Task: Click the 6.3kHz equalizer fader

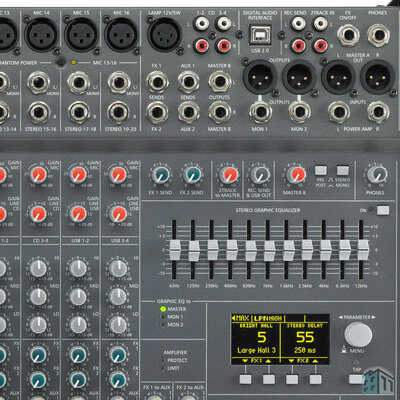Action: [x=345, y=250]
